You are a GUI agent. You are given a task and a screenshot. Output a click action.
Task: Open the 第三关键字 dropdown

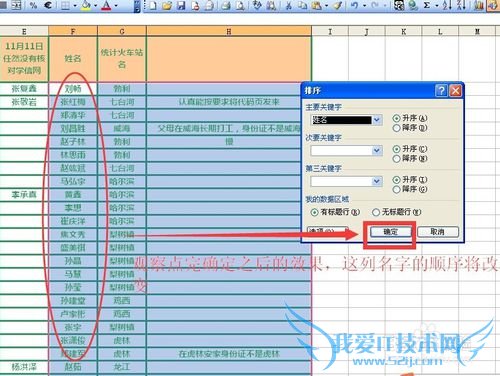tap(377, 181)
